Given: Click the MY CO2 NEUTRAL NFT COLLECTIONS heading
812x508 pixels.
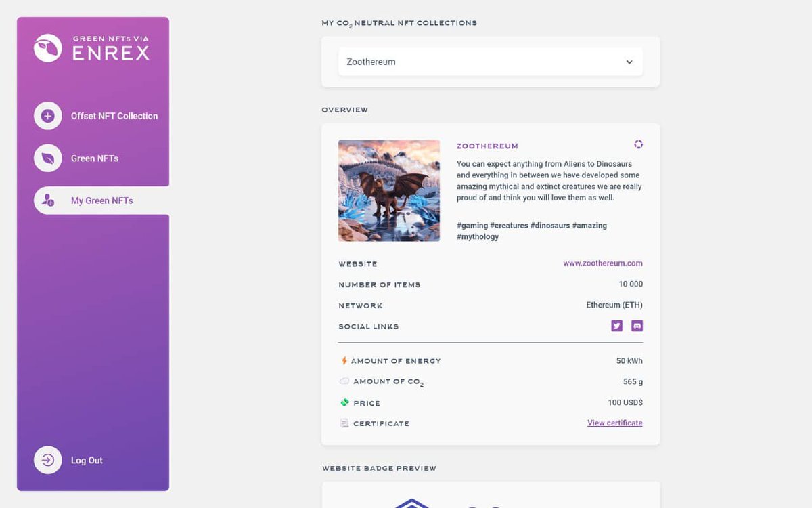Looking at the screenshot, I should [x=399, y=24].
